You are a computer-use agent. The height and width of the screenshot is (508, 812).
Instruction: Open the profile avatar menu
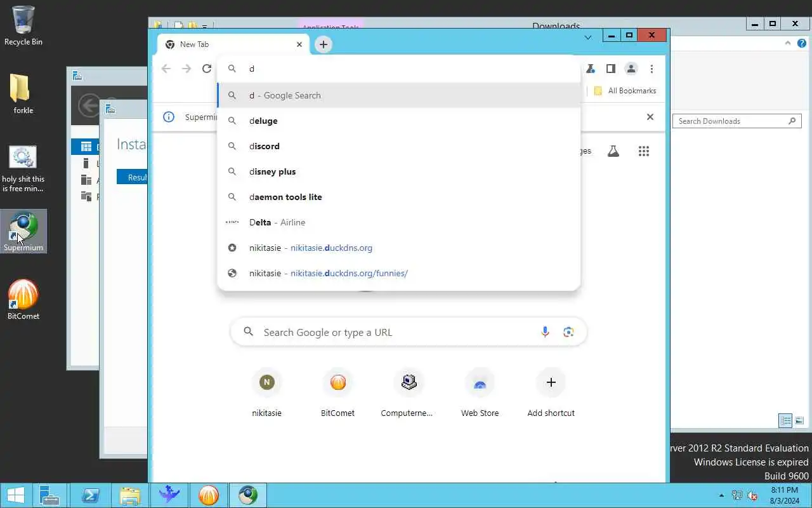click(631, 69)
